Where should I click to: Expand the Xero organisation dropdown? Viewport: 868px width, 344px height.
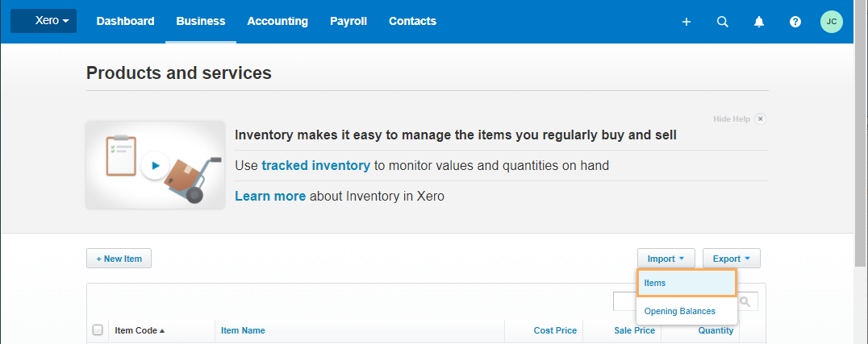(x=44, y=21)
